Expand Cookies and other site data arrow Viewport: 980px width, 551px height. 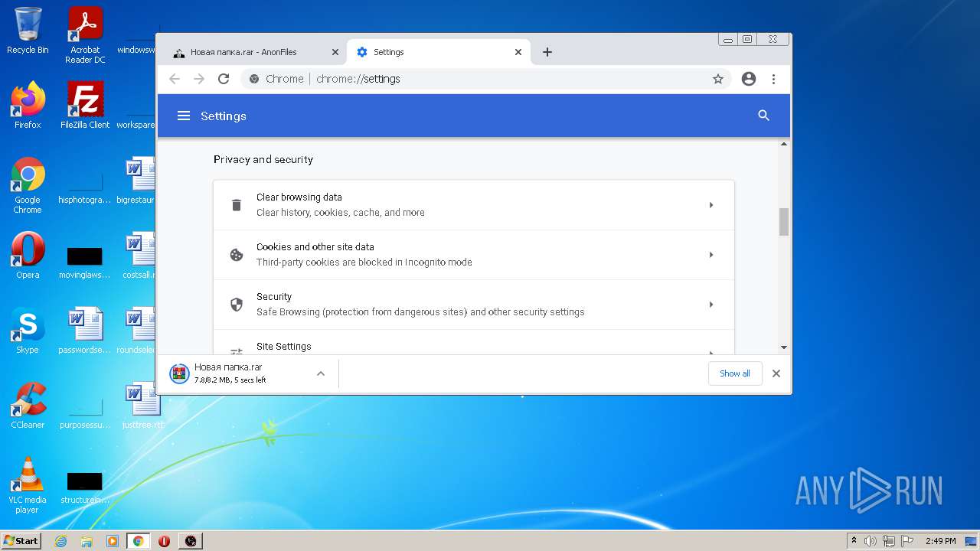point(711,255)
